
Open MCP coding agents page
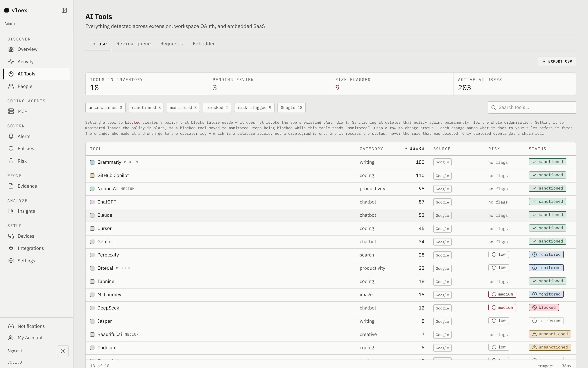[37, 111]
